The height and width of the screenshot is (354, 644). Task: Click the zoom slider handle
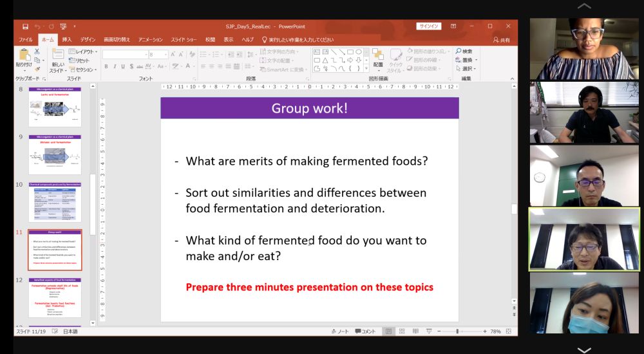[x=457, y=331]
